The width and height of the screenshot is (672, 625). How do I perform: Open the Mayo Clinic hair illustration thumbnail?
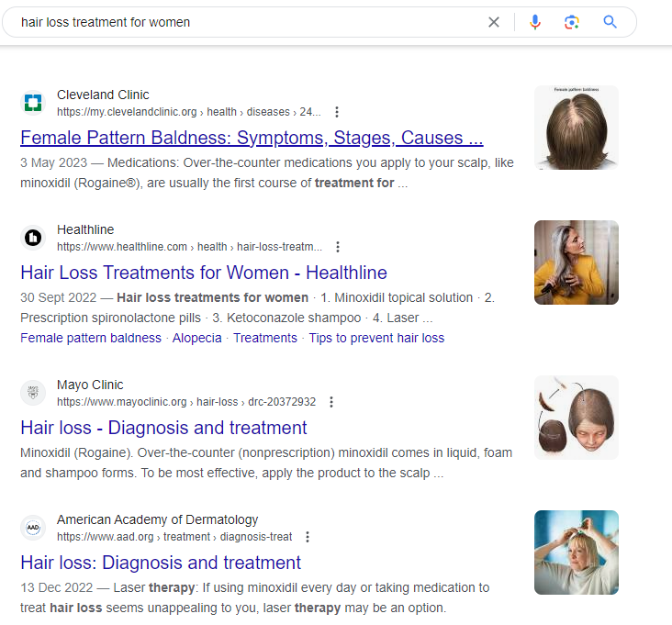pyautogui.click(x=577, y=418)
